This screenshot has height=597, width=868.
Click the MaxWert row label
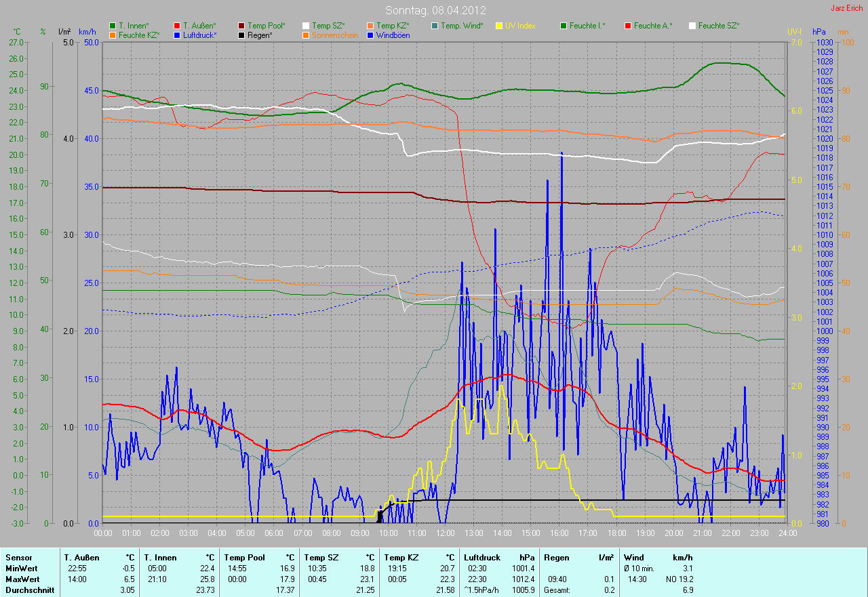click(22, 579)
